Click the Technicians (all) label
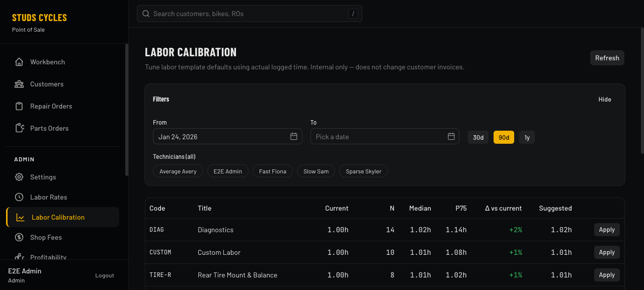 click(174, 157)
